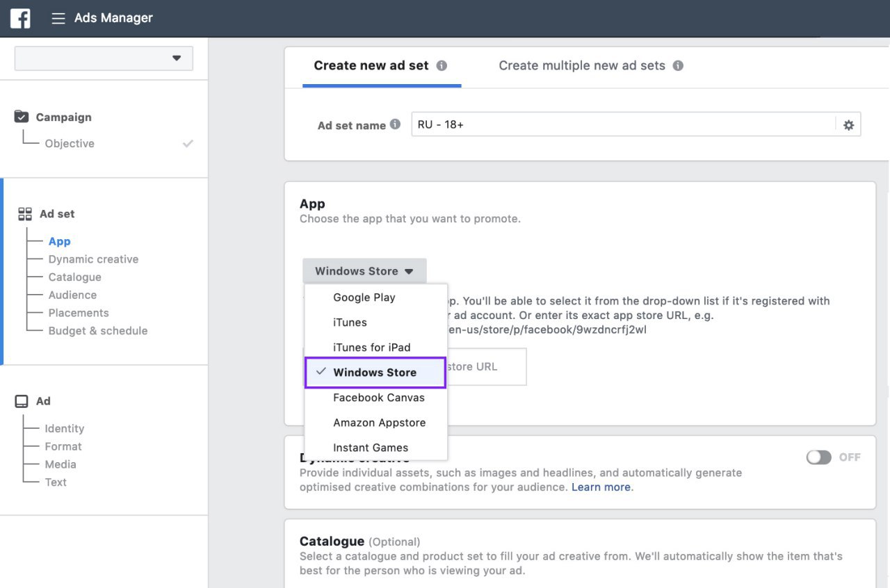
Task: Switch to Create multiple new ad sets tab
Action: (591, 66)
